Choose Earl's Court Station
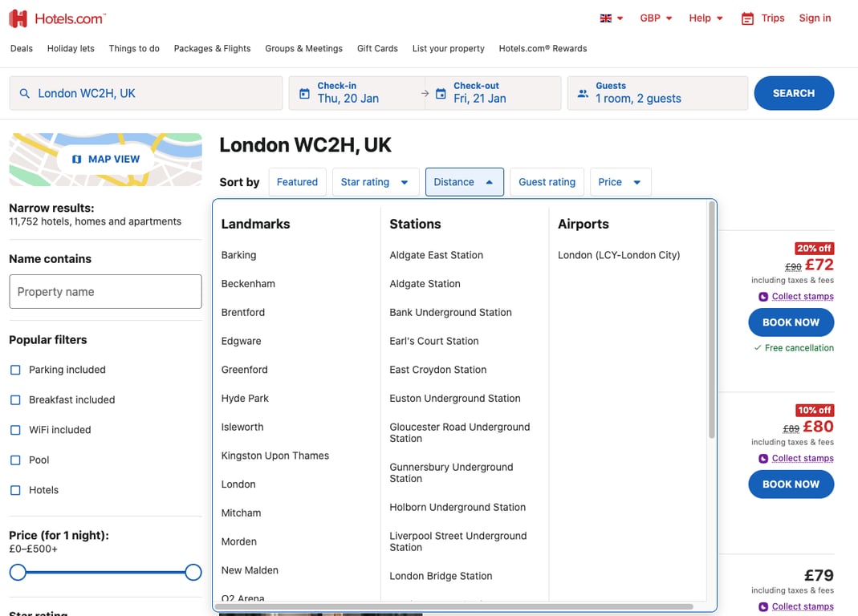This screenshot has width=858, height=616. click(434, 342)
